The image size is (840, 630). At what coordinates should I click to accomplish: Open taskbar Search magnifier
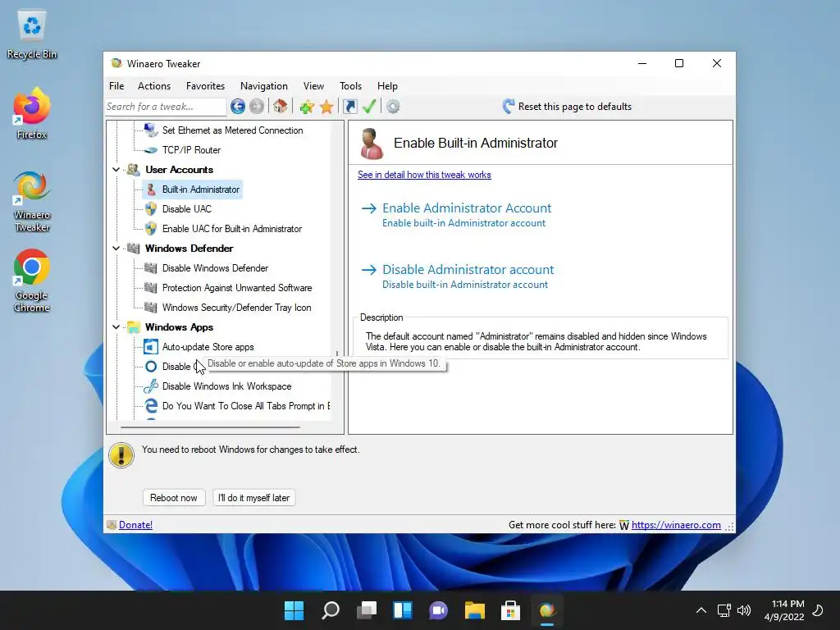pos(330,610)
